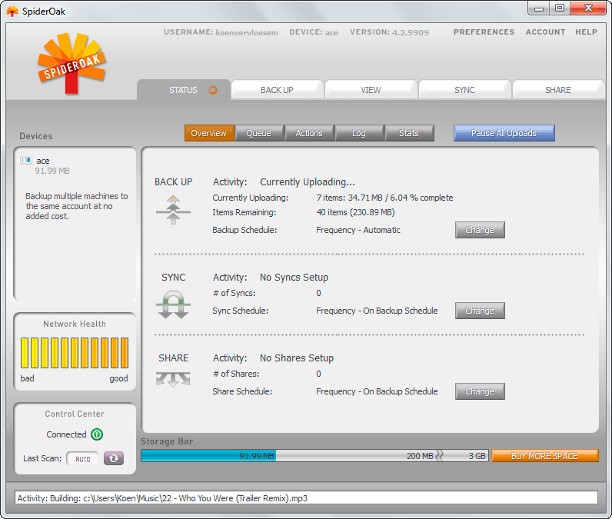The width and height of the screenshot is (612, 519).
Task: Go to the SYNC tab
Action: (464, 90)
